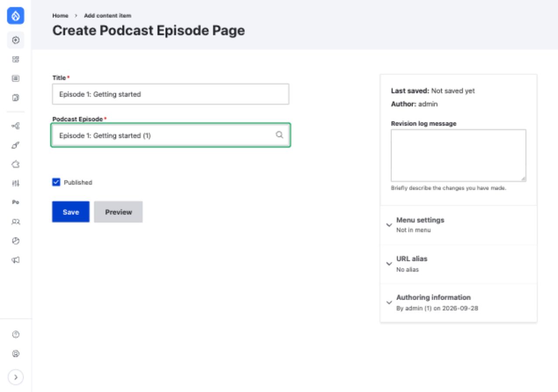Click the 'Po' item in sidebar
Image resolution: width=558 pixels, height=392 pixels.
pos(16,203)
